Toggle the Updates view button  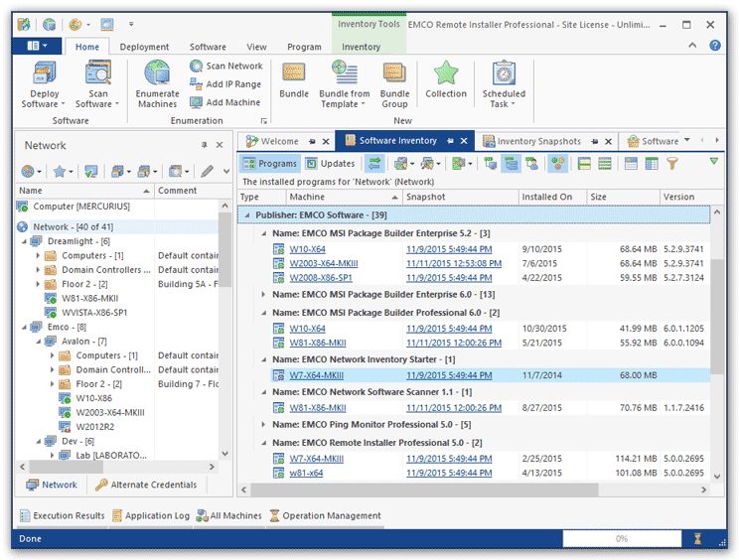tap(330, 164)
